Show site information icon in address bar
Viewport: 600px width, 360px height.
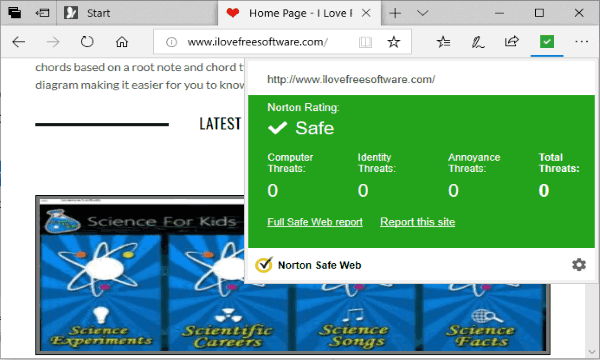(x=171, y=42)
